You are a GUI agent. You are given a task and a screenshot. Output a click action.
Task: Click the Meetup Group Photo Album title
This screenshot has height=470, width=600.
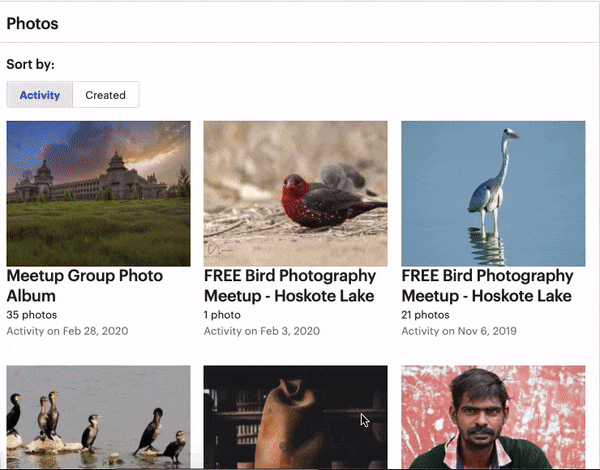[85, 286]
